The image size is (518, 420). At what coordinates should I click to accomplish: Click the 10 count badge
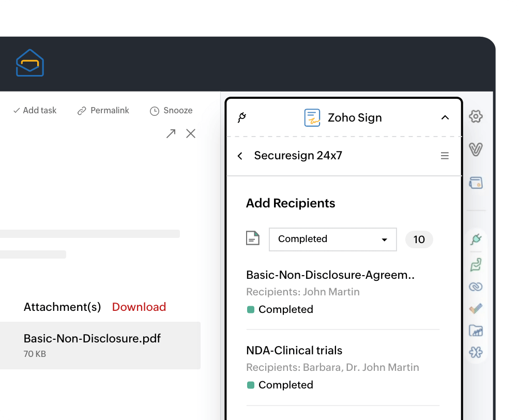(x=419, y=239)
